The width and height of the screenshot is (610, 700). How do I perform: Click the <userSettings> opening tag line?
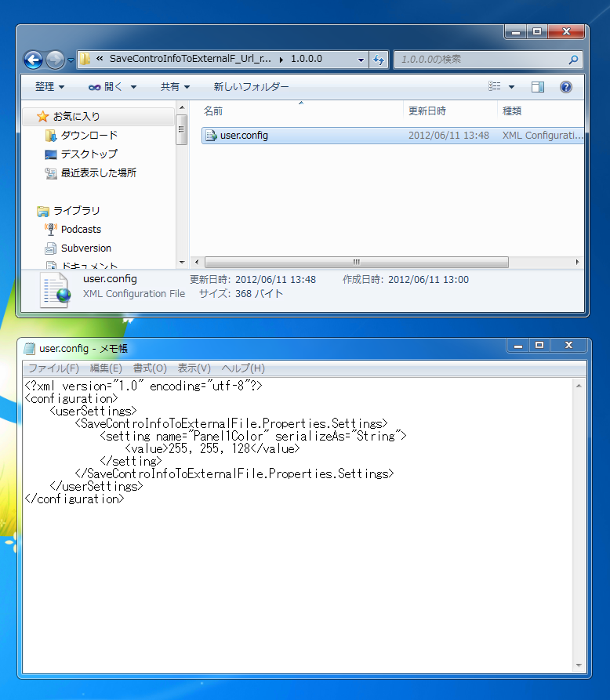93,412
